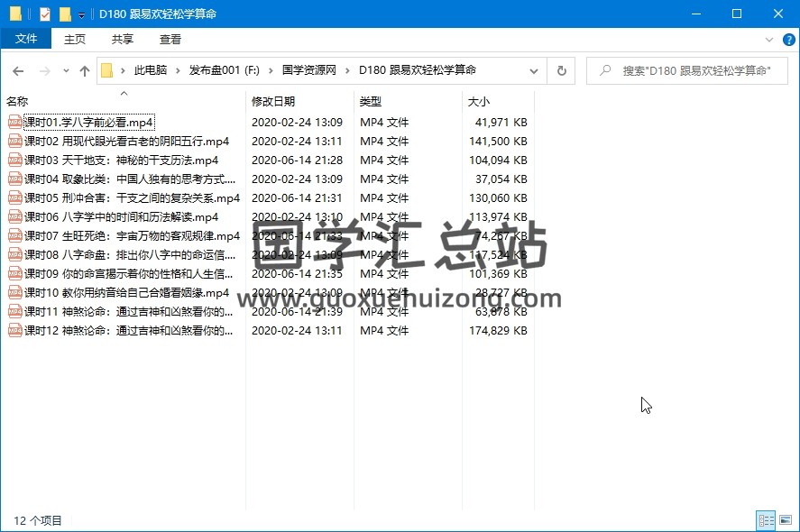Open the 文件 menu
This screenshot has width=800, height=532.
click(x=26, y=40)
